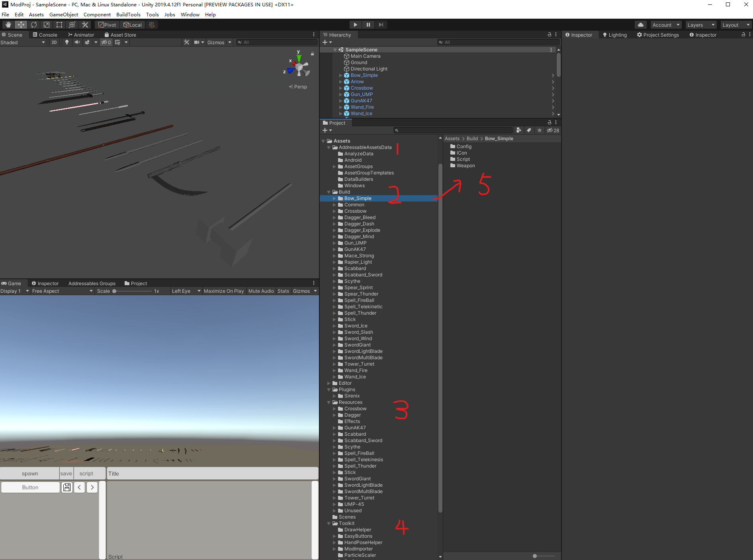Toggle scene grid visibility icon
Viewport: 753px width, 560px height.
tap(118, 42)
